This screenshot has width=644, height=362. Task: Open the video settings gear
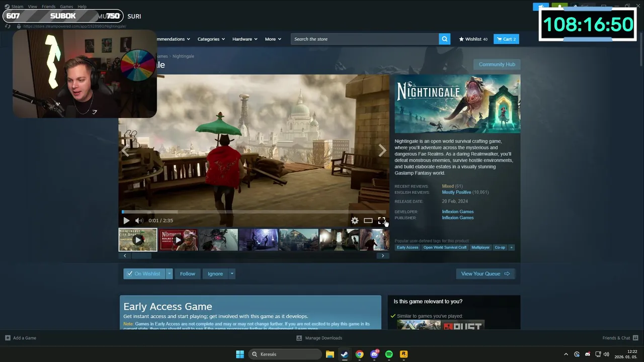pyautogui.click(x=355, y=220)
